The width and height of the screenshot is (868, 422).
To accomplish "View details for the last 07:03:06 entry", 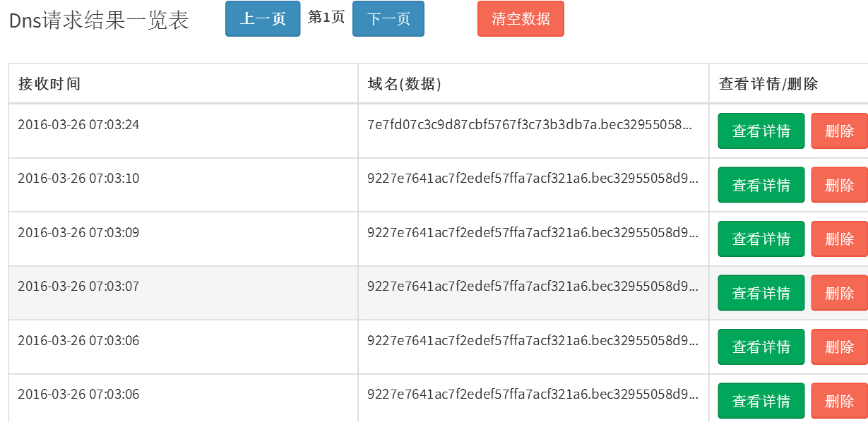I will 761,400.
